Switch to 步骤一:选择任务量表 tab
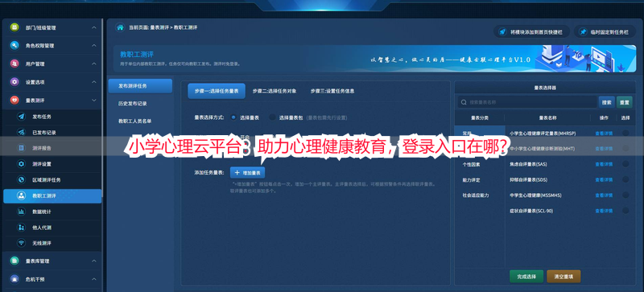 point(217,91)
